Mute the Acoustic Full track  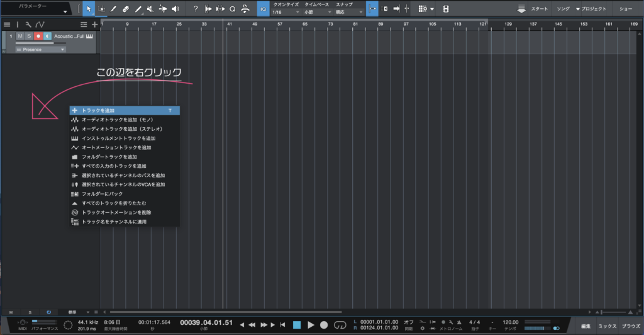tap(20, 37)
